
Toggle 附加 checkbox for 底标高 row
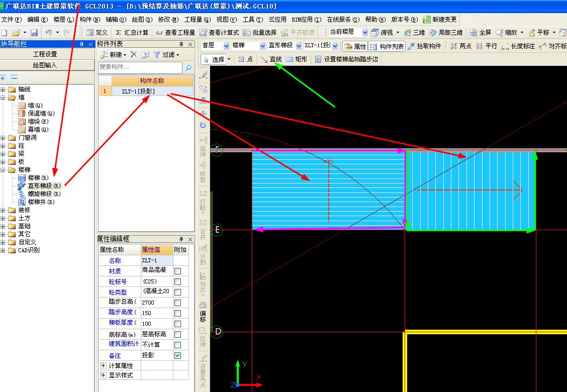coord(177,334)
